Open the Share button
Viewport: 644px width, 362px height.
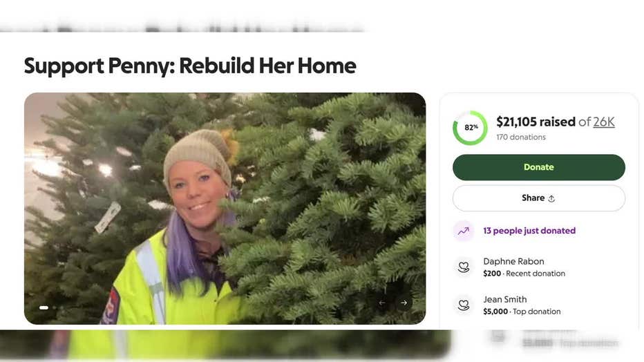pyautogui.click(x=539, y=198)
